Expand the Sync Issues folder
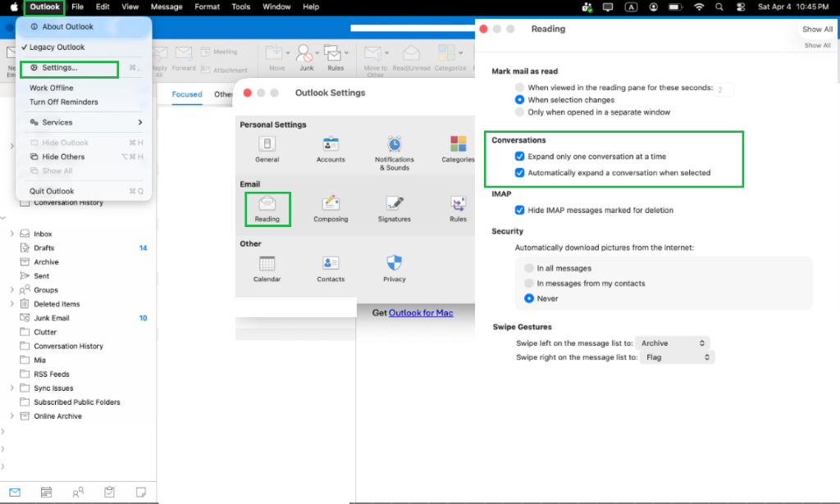840x504 pixels. click(11, 388)
